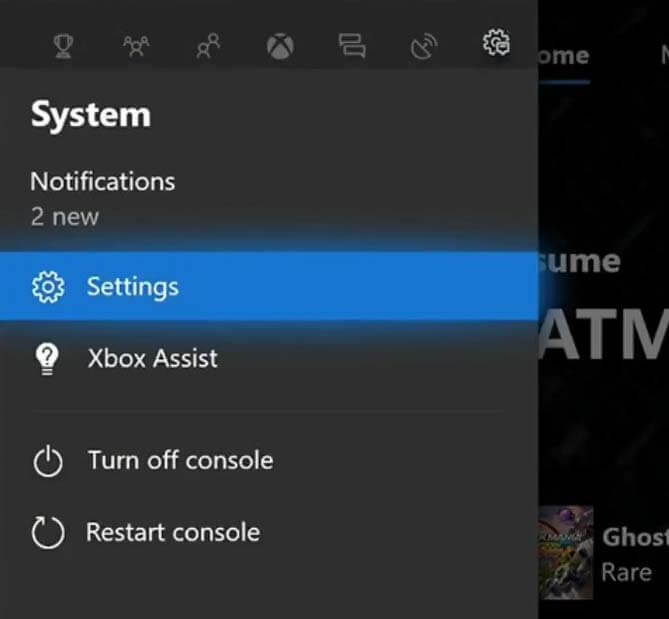
Task: Open the Multiplayer party group icon
Action: (x=136, y=46)
